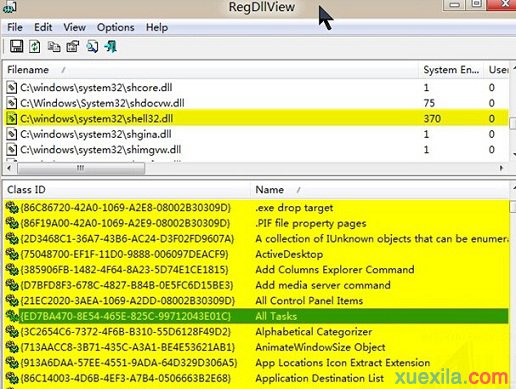Open the File menu

(x=15, y=27)
